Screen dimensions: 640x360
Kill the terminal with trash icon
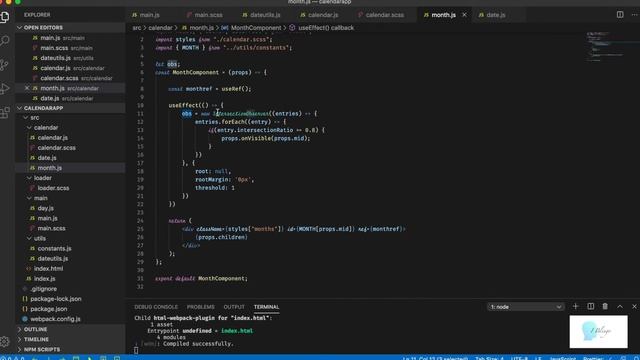(605, 307)
